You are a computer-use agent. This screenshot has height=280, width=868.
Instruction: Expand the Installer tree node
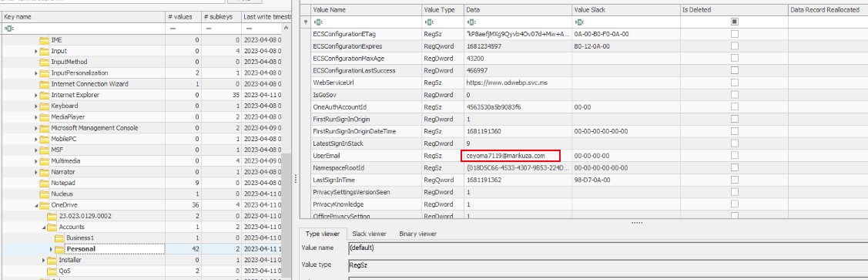pyautogui.click(x=44, y=260)
